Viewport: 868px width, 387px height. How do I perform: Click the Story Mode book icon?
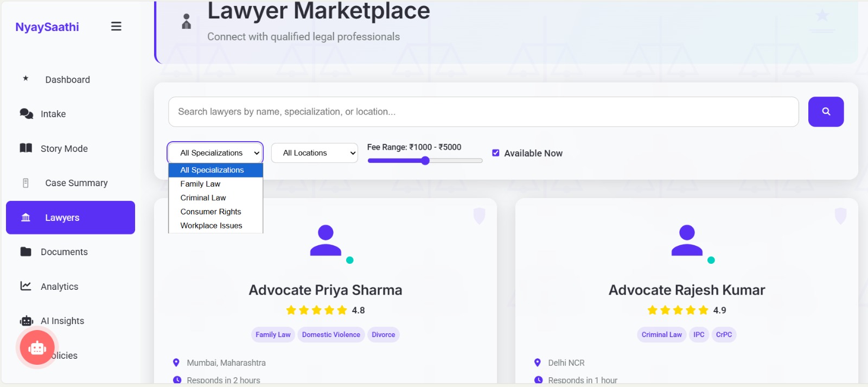pyautogui.click(x=26, y=148)
